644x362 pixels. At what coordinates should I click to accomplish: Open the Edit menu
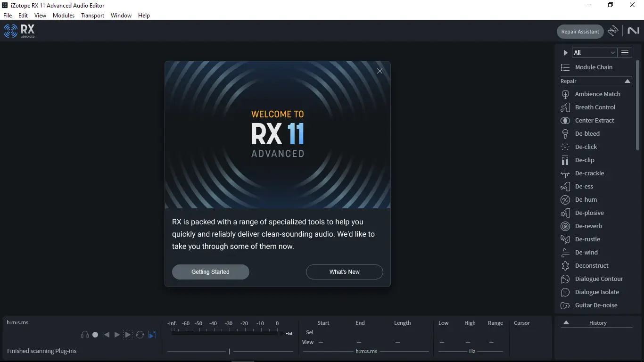click(x=23, y=16)
